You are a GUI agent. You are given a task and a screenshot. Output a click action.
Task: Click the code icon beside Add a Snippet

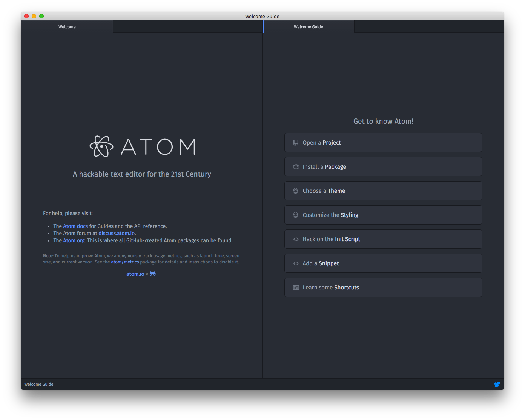pos(296,263)
